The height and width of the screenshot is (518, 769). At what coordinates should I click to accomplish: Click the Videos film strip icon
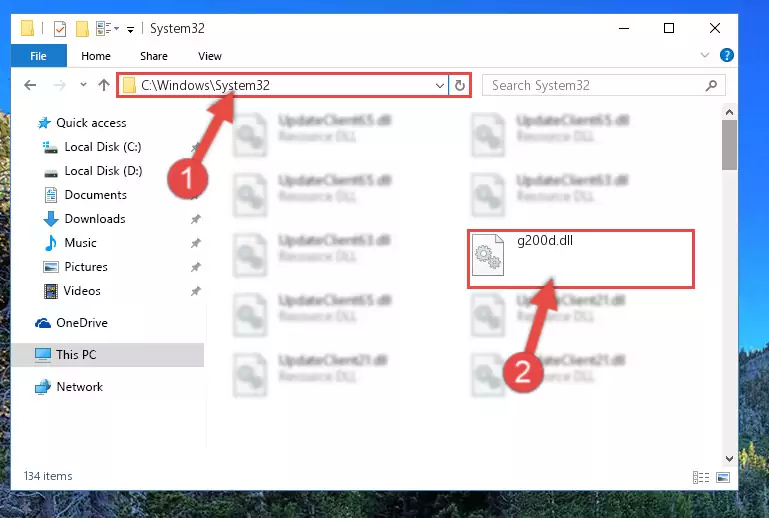pos(51,291)
